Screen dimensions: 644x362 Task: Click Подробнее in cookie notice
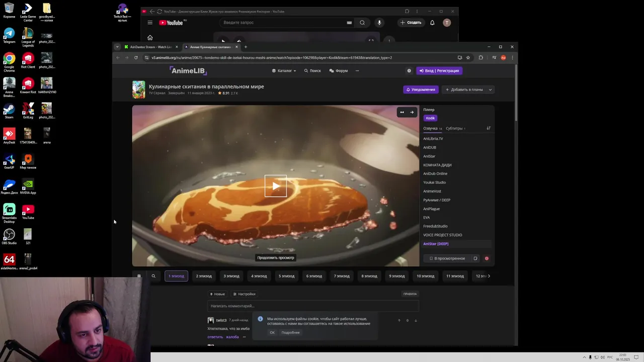[x=290, y=332]
